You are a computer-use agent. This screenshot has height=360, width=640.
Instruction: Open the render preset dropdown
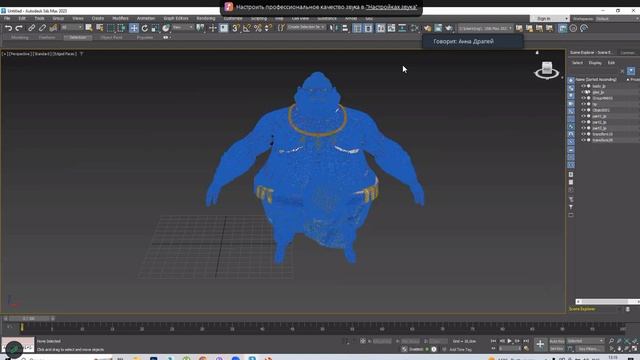coord(485,28)
